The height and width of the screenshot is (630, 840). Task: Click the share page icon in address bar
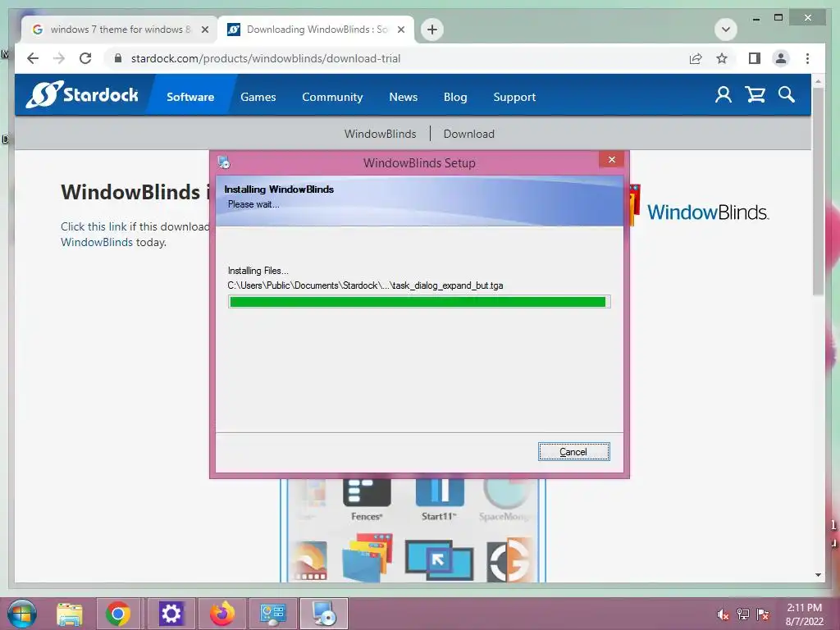tap(696, 58)
